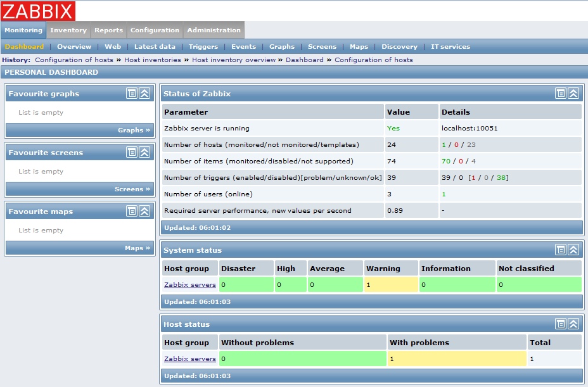Click the Number of users (online) row

pyautogui.click(x=372, y=194)
